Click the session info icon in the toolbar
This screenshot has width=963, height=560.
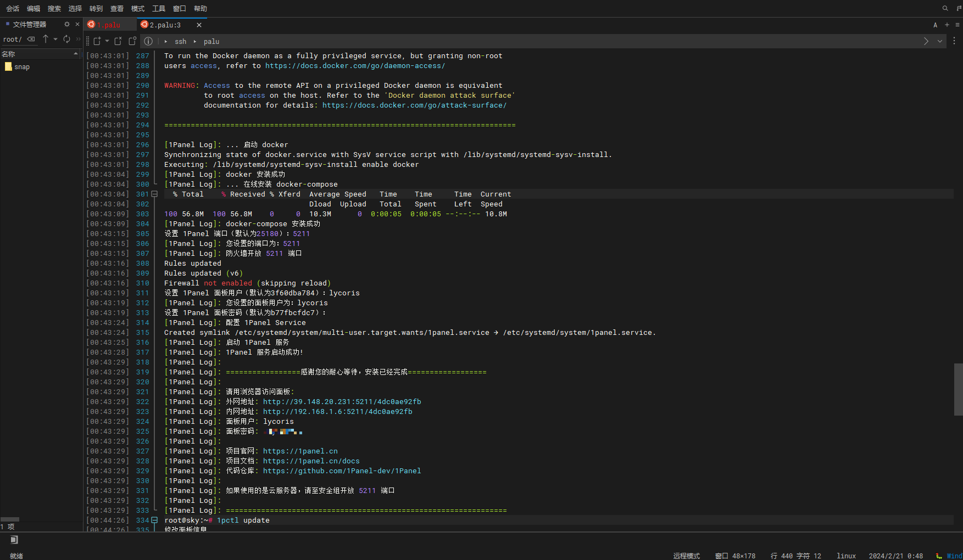[148, 41]
